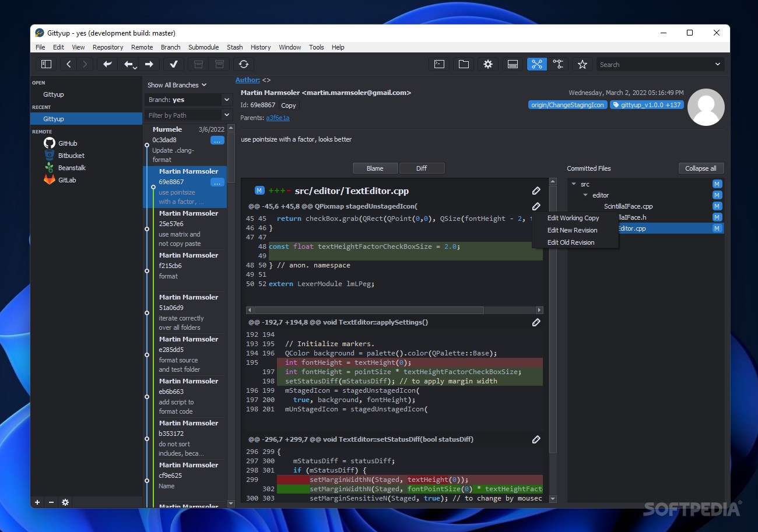Go forward with the right chevron button
Viewport: 758px width, 532px height.
(85, 64)
